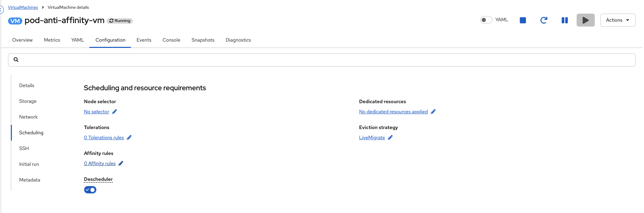The width and height of the screenshot is (644, 213).
Task: Pause the VM using the pause icon
Action: (564, 20)
